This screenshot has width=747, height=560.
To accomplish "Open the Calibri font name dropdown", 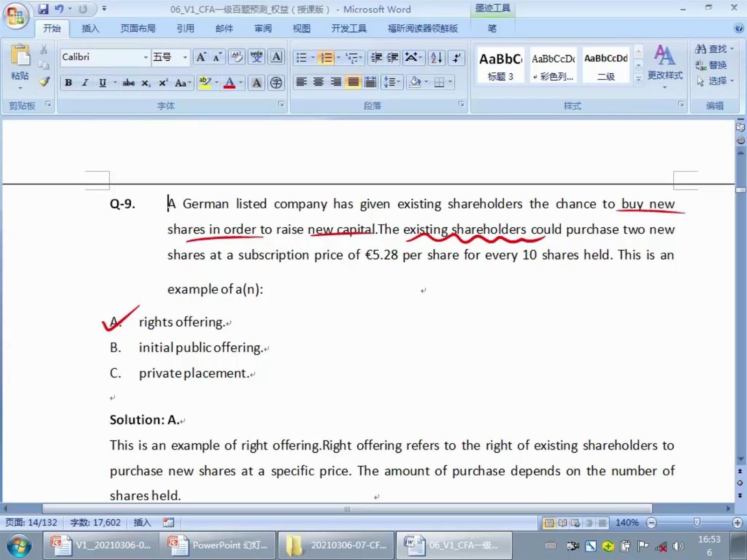I will coord(146,57).
